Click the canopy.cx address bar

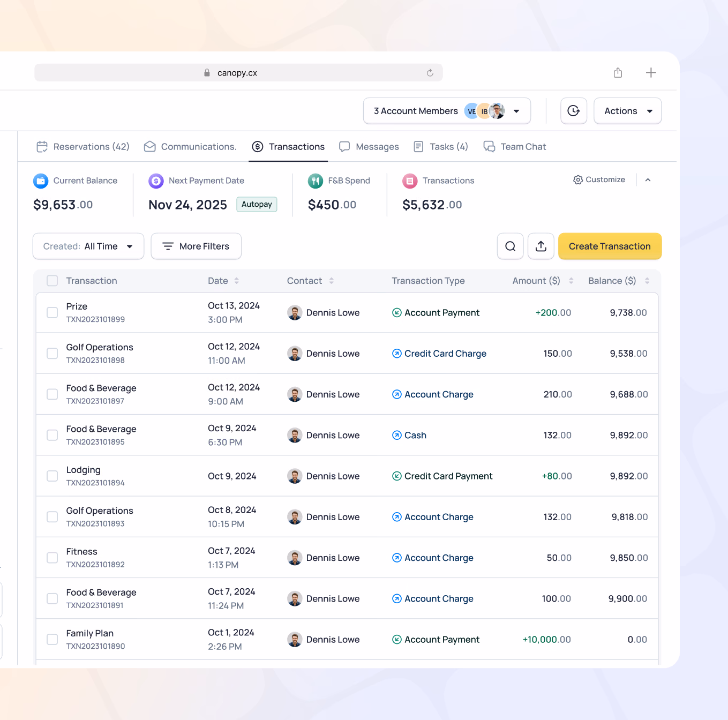click(238, 73)
